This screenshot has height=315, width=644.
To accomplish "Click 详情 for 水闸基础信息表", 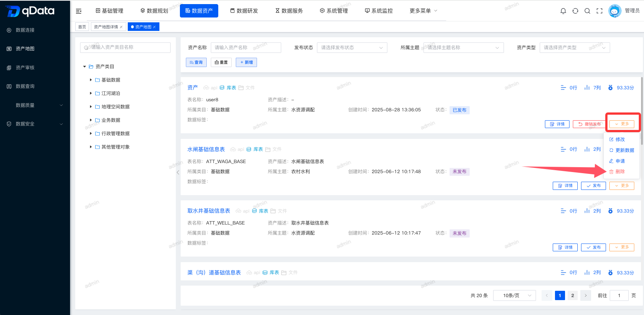I will coord(565,186).
